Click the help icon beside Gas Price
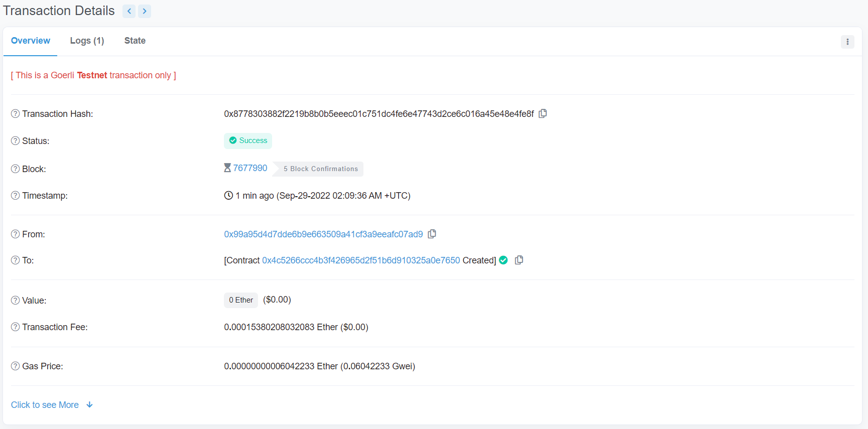 (x=16, y=366)
